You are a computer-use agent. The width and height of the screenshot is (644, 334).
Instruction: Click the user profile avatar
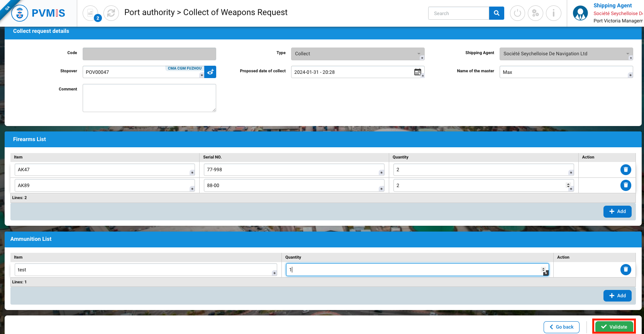coord(580,13)
